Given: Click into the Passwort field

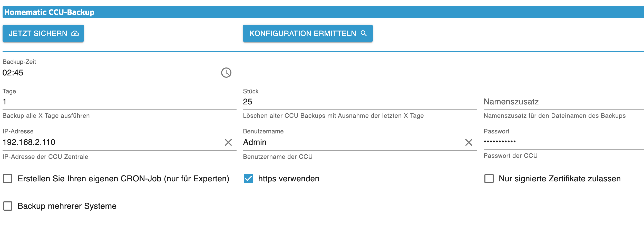Looking at the screenshot, I should [x=563, y=142].
